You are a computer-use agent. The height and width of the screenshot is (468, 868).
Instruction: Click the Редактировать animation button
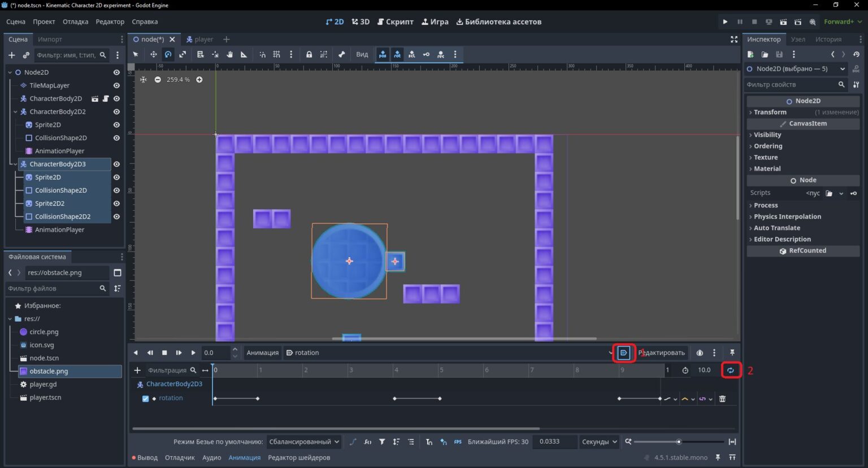[661, 353]
